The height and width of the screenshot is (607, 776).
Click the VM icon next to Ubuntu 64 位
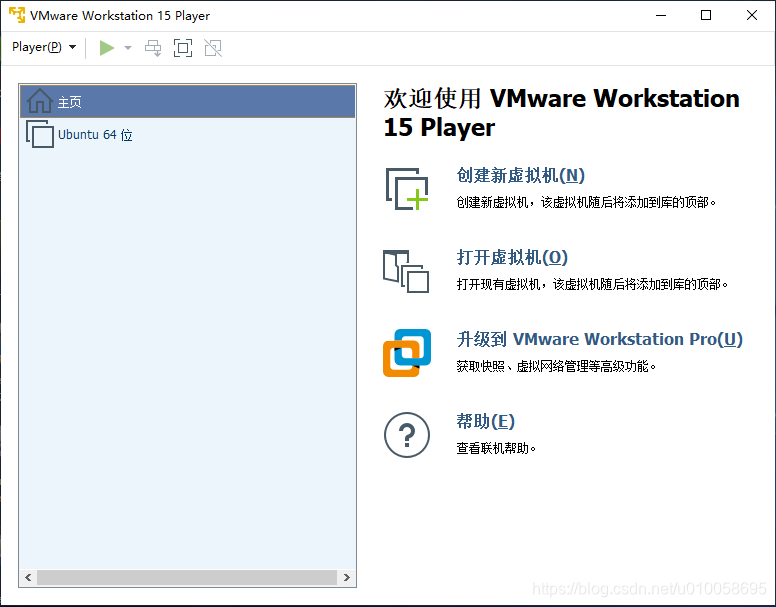click(40, 134)
